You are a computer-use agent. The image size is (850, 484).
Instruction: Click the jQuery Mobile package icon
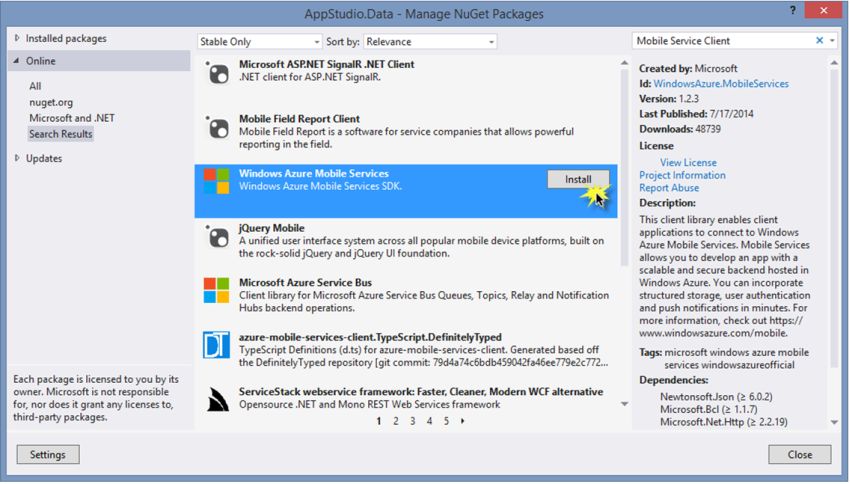tap(218, 237)
